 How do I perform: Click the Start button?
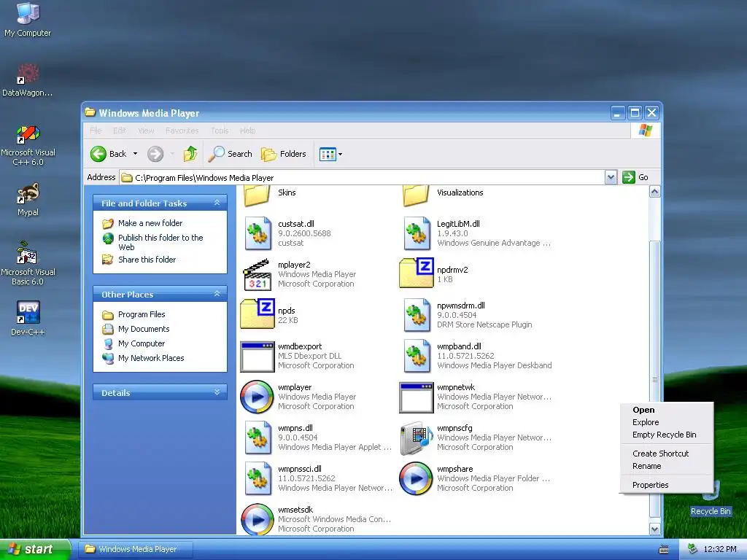[35, 549]
